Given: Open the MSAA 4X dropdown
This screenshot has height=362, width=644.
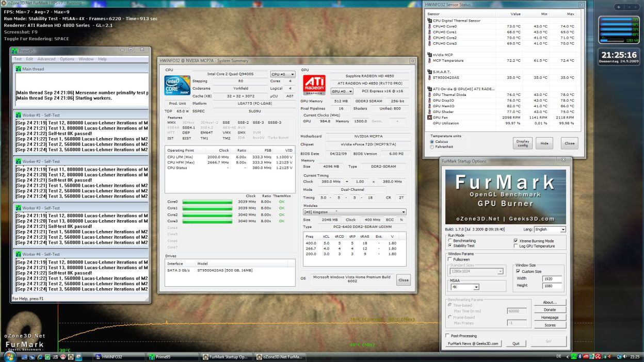Looking at the screenshot, I should 464,287.
